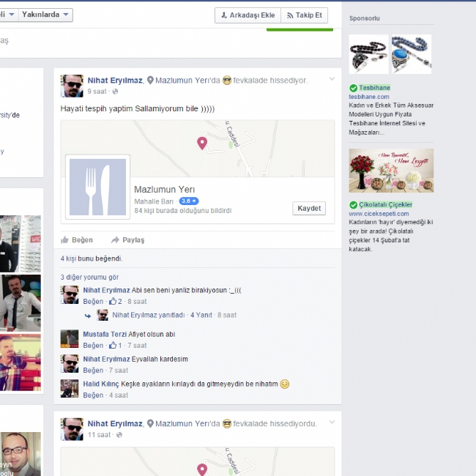Click the 3,8 star rating badge

(189, 201)
